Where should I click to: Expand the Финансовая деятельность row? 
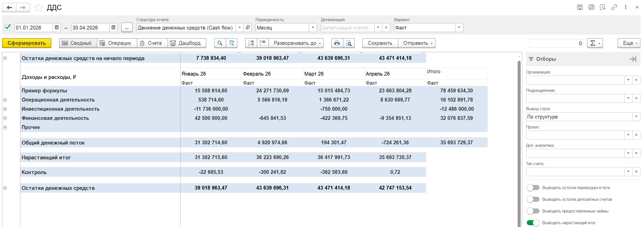5,118
